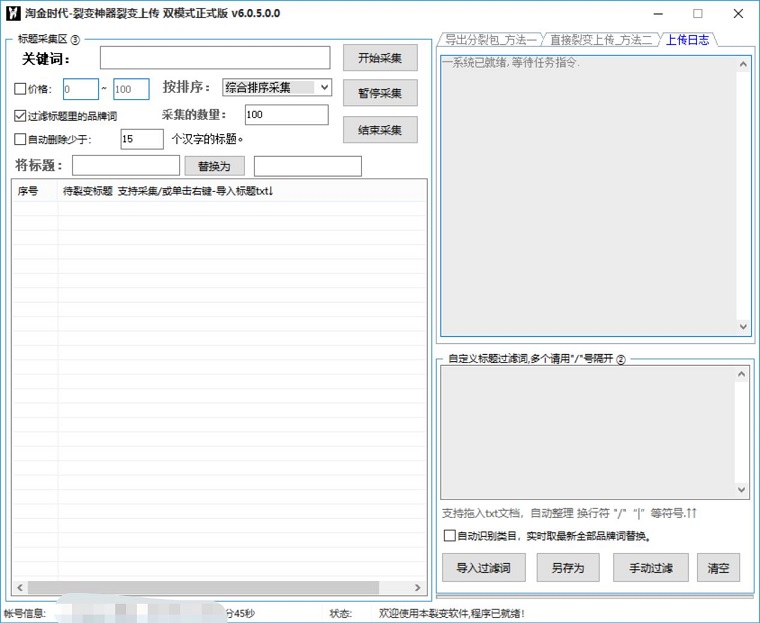Click the filter words box's scroll down arrow
The height and width of the screenshot is (623, 760).
pyautogui.click(x=742, y=490)
